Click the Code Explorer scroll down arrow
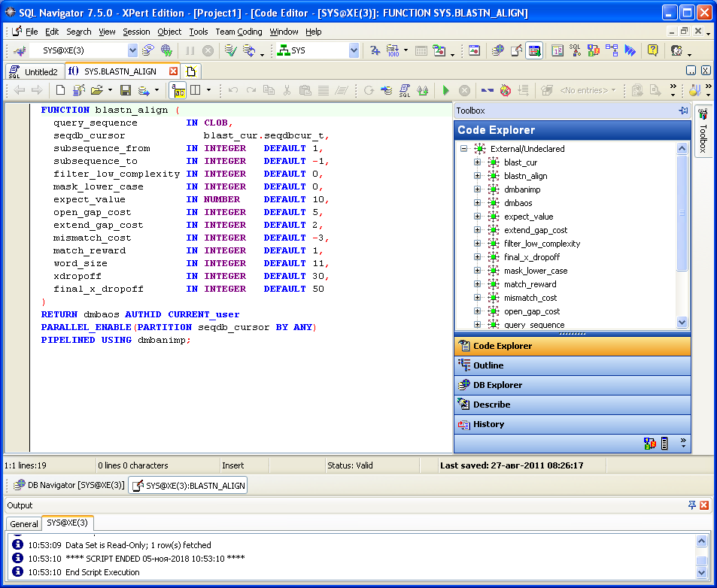 682,322
